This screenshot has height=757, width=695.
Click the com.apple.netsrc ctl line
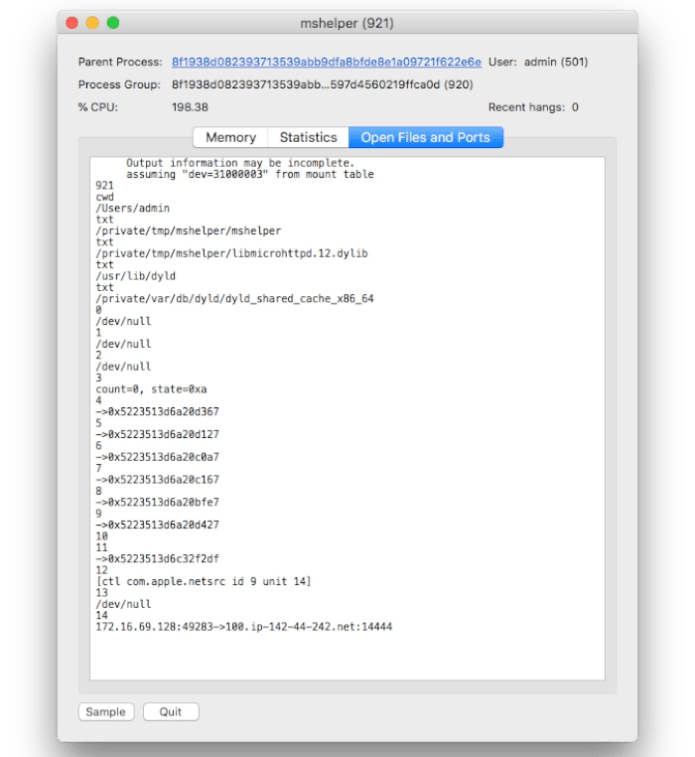[204, 581]
